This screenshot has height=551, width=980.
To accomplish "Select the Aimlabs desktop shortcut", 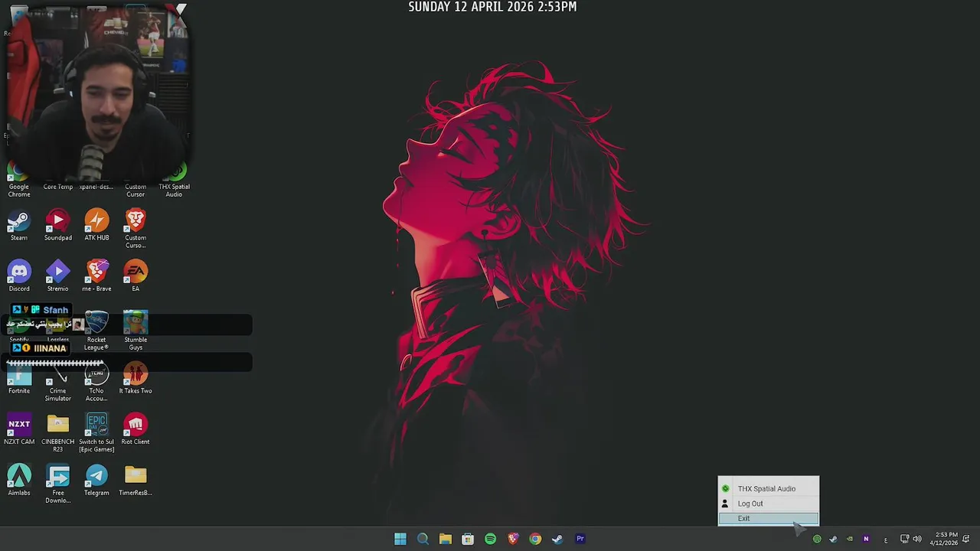I will pyautogui.click(x=19, y=481).
